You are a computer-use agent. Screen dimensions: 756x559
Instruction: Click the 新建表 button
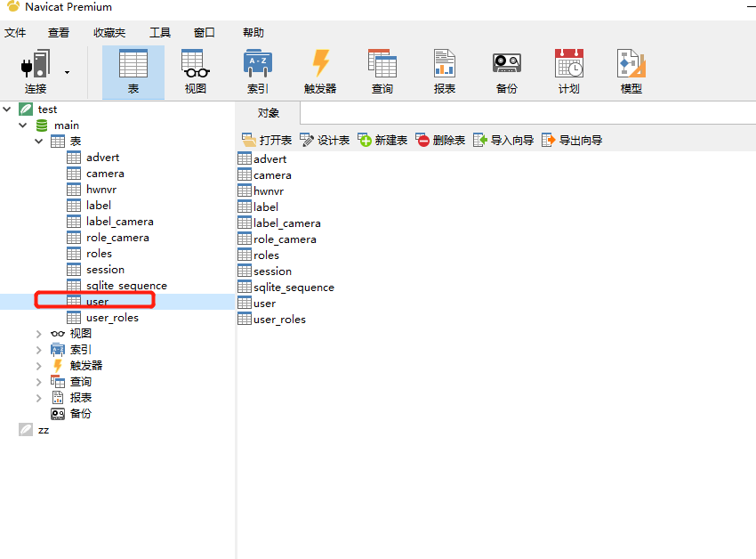382,140
